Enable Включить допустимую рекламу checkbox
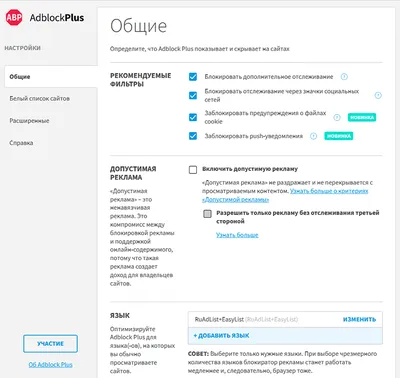The image size is (400, 378). [193, 170]
